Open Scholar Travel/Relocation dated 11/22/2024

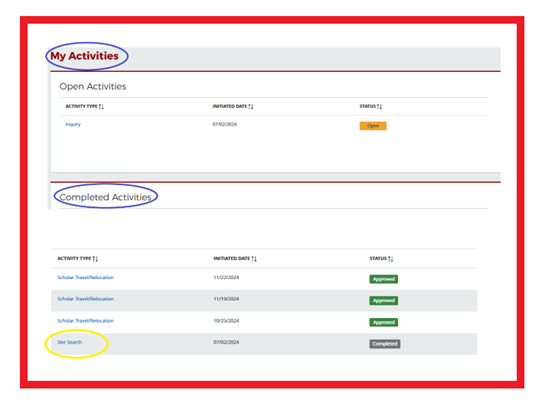tap(86, 277)
